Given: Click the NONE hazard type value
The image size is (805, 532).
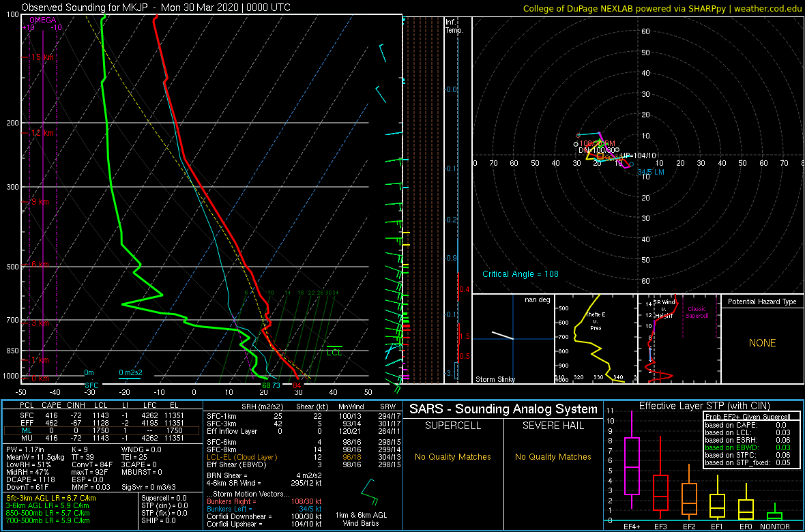Looking at the screenshot, I should click(x=762, y=343).
